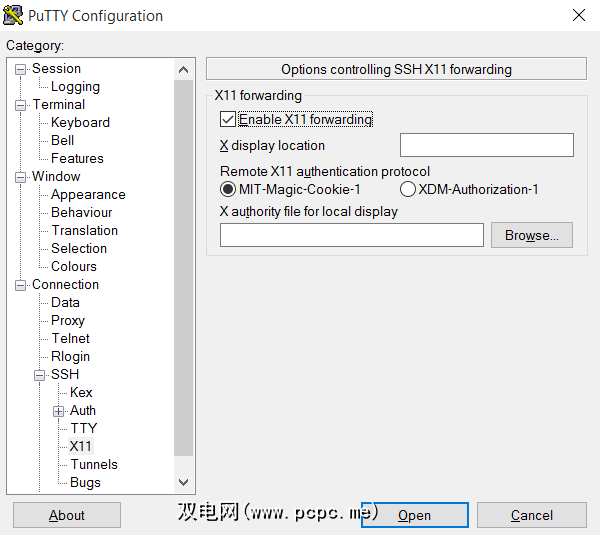Open the Kex settings category
Image resolution: width=600 pixels, height=535 pixels.
point(81,392)
